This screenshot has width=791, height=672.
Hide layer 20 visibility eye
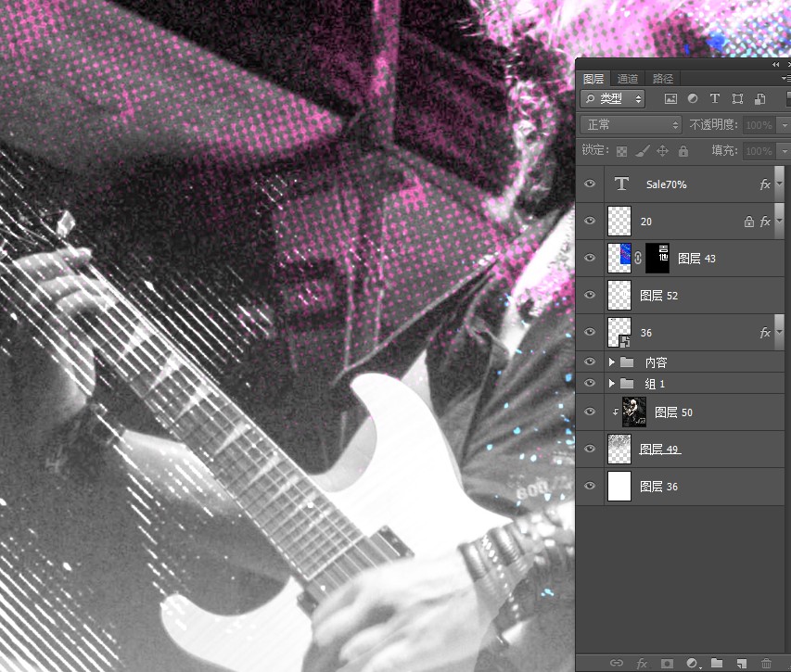(590, 221)
